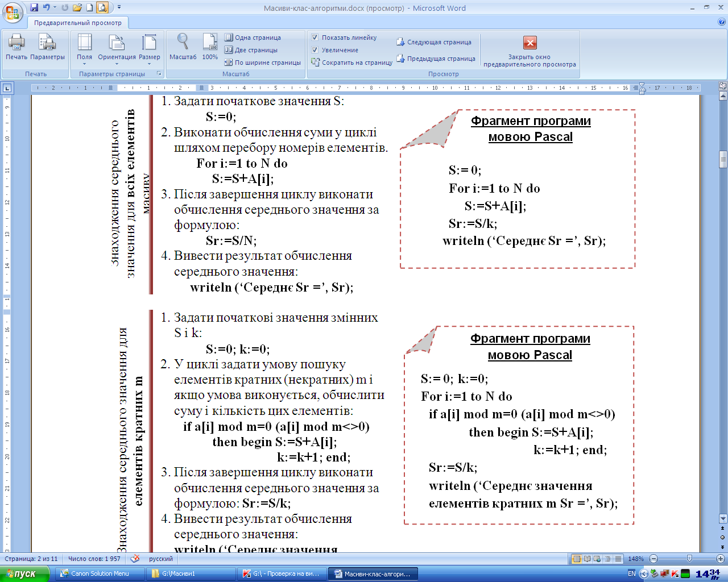This screenshot has width=728, height=582.
Task: Click the Redo icon
Action: point(65,7)
